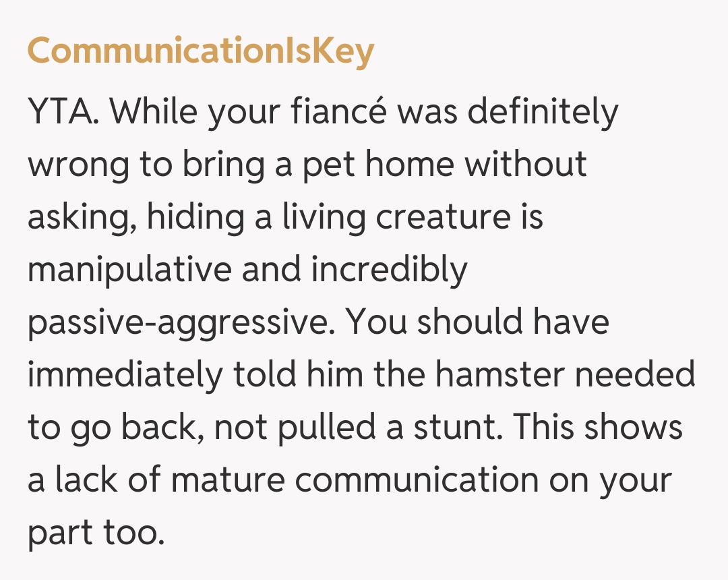
Task: Click the word 'incredibly' in the comment
Action: pyautogui.click(x=389, y=270)
